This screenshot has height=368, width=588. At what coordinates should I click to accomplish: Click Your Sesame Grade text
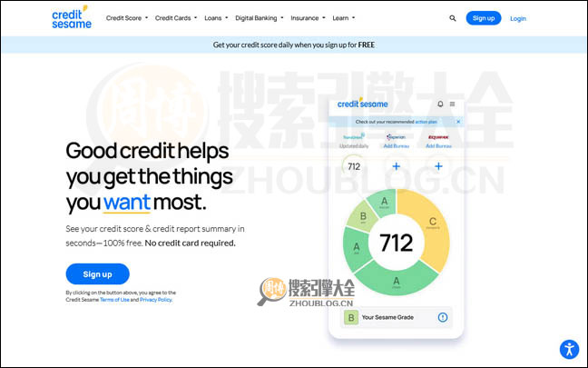387,317
